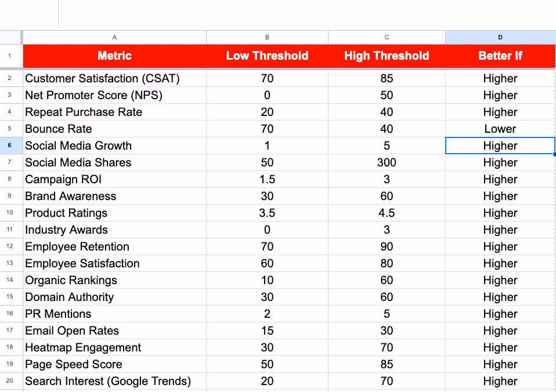The width and height of the screenshot is (556, 392).
Task: Select row 6 header number
Action: pos(9,146)
